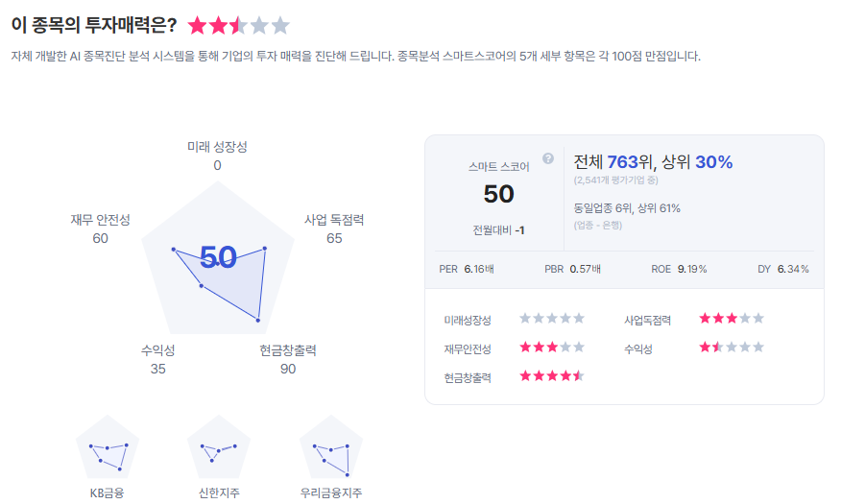841x504 pixels.
Task: Select the 재무 안전성 axis label on chart
Action: coord(100,220)
